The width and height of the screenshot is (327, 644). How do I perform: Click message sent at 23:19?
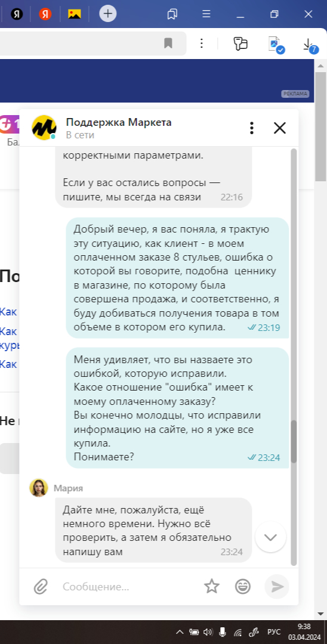(x=177, y=278)
